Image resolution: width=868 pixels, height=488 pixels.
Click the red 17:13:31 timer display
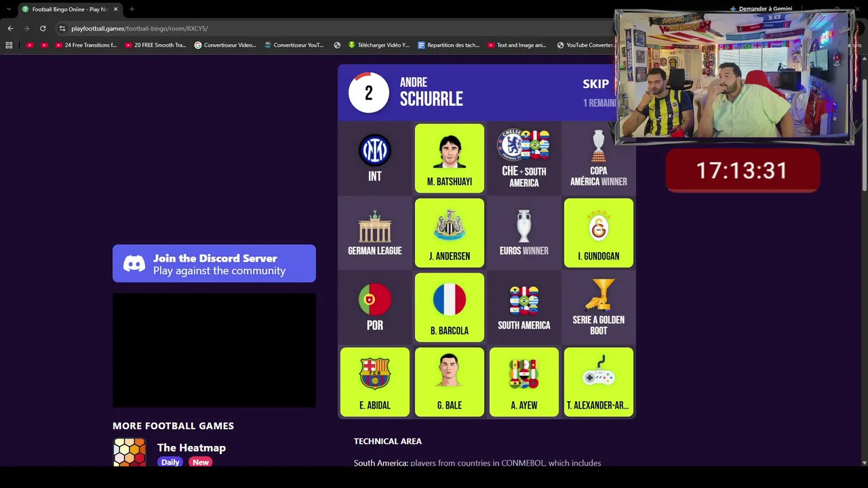[743, 170]
